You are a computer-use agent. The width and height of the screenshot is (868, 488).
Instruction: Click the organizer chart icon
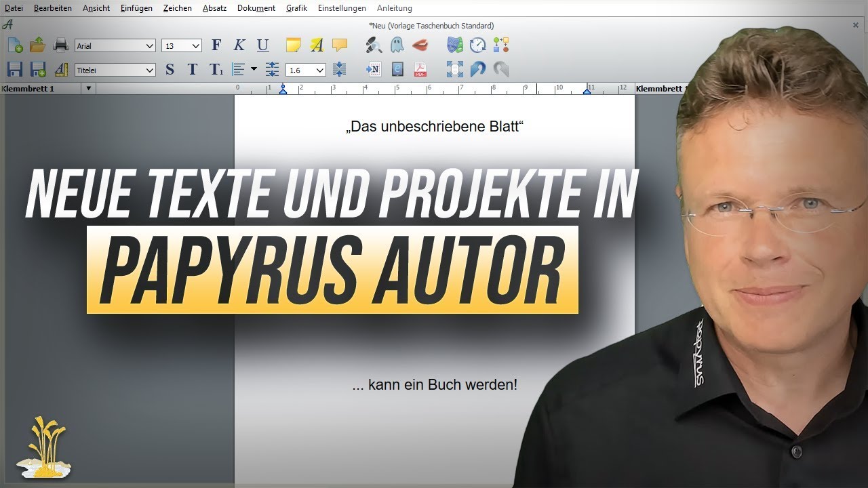click(x=501, y=45)
